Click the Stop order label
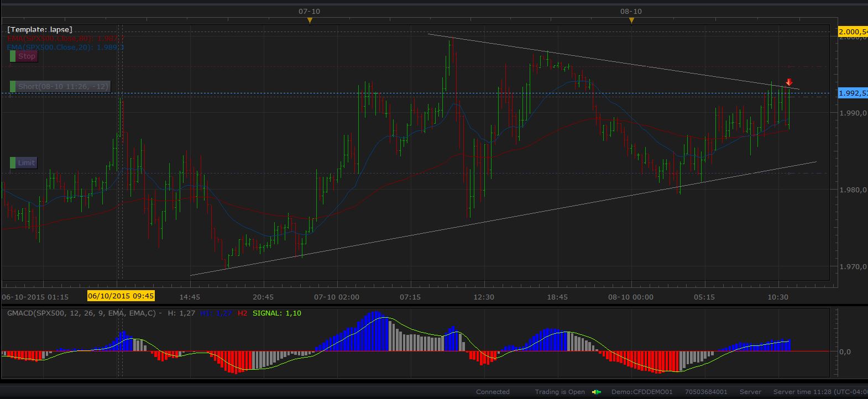The height and width of the screenshot is (399, 868). (24, 56)
